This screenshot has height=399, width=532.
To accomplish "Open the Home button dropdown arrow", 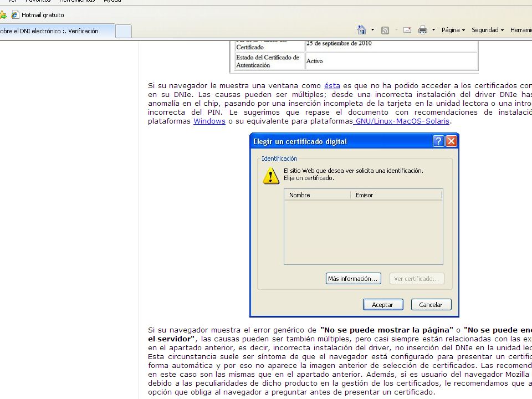I will [372, 30].
